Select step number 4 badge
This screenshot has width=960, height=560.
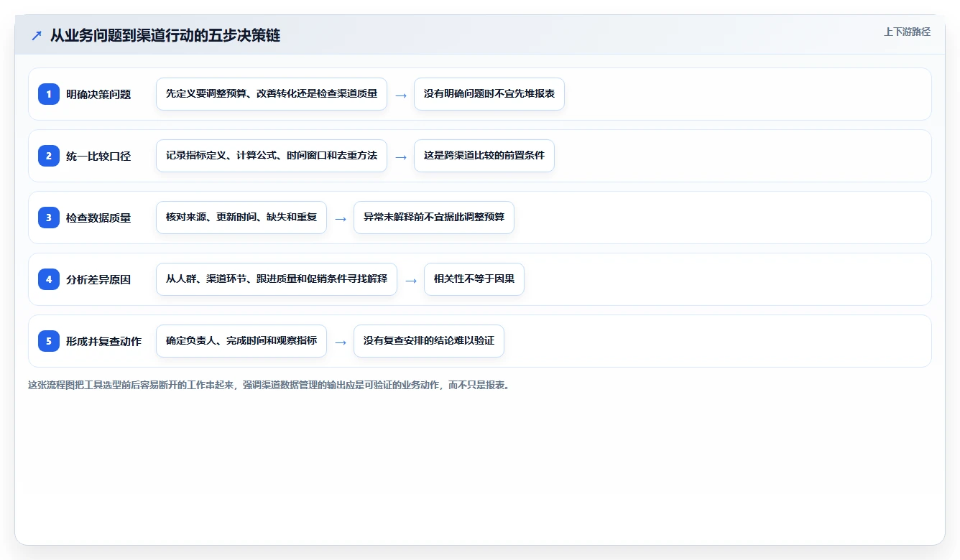pos(49,279)
